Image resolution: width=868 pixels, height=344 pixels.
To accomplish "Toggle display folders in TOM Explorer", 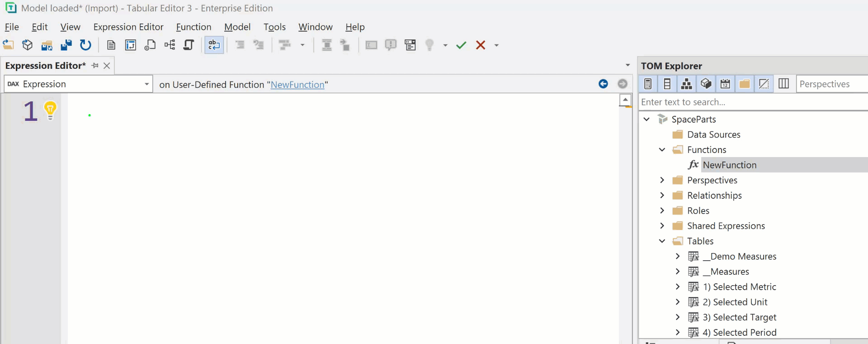I will 745,84.
